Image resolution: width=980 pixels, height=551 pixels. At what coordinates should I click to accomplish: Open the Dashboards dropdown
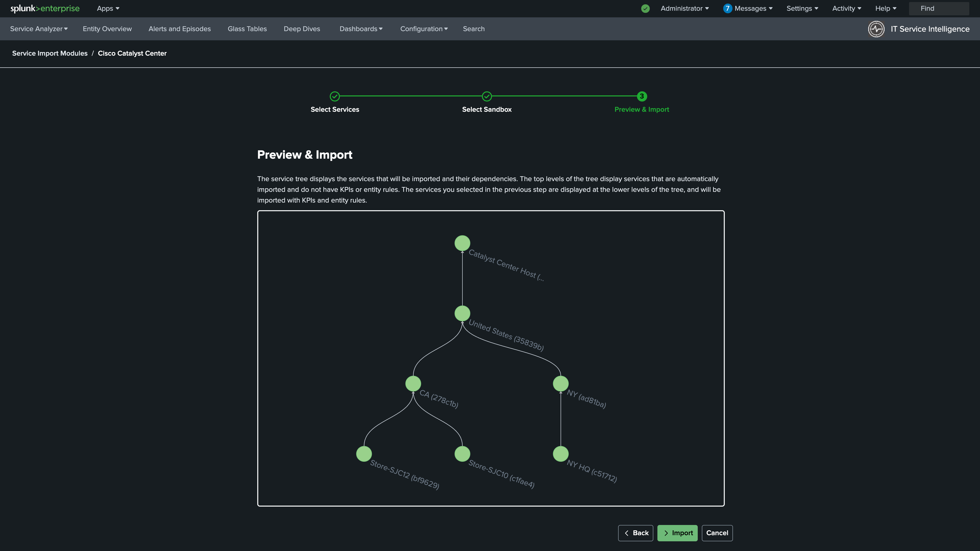(361, 29)
